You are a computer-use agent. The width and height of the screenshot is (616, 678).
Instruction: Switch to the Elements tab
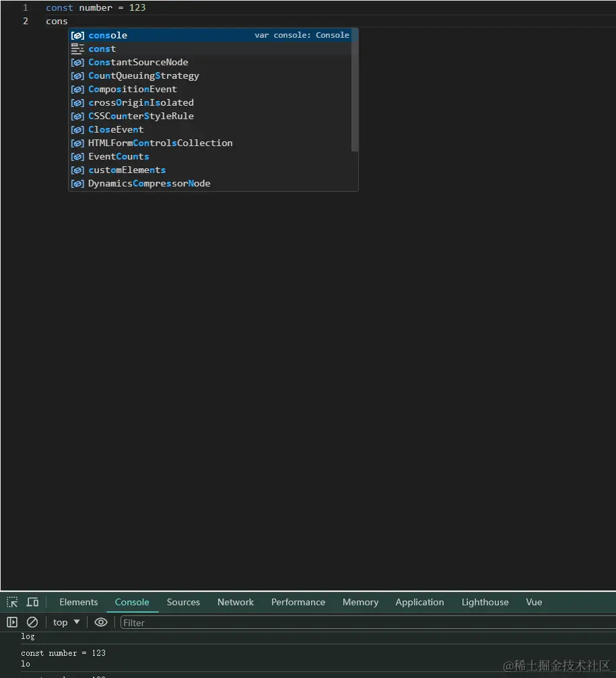[79, 602]
